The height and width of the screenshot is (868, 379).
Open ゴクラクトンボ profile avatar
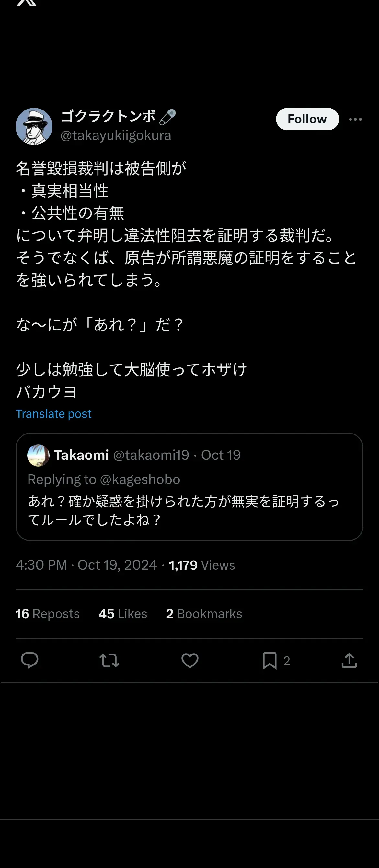34,126
